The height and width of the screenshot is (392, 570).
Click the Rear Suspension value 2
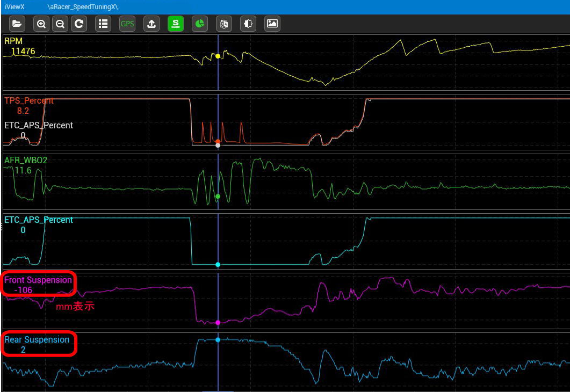[x=23, y=350]
